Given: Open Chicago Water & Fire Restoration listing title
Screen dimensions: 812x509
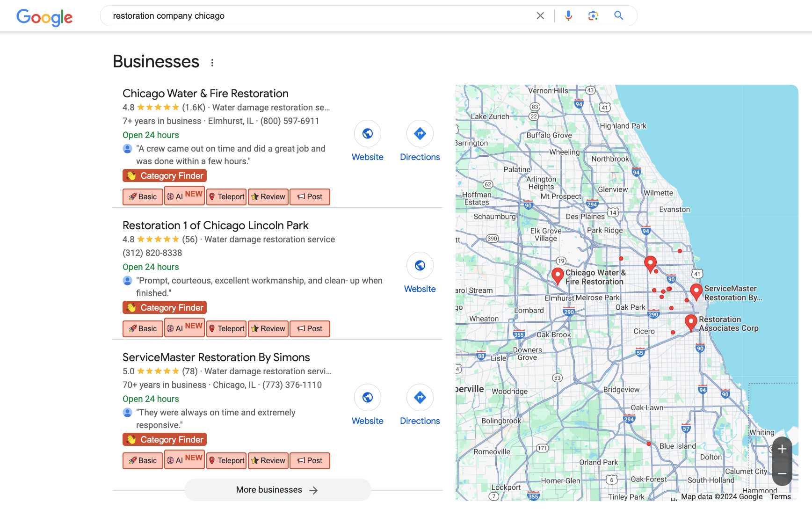Looking at the screenshot, I should point(205,94).
